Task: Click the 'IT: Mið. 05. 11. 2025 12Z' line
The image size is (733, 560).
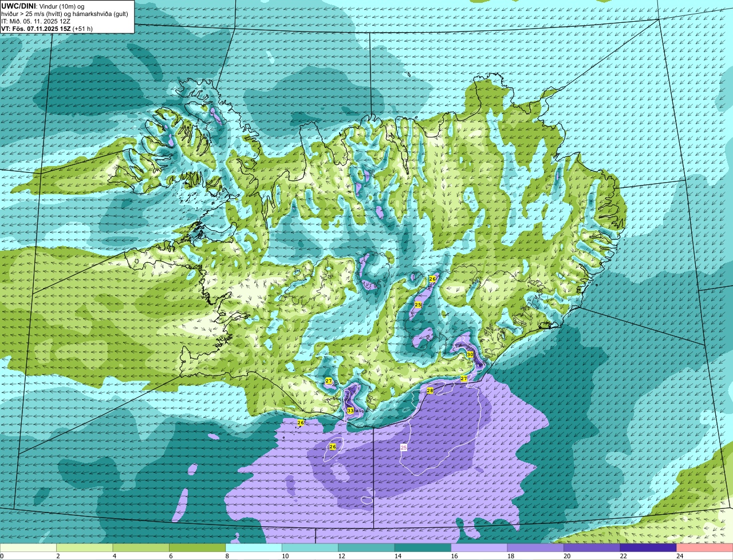Action: coord(36,21)
